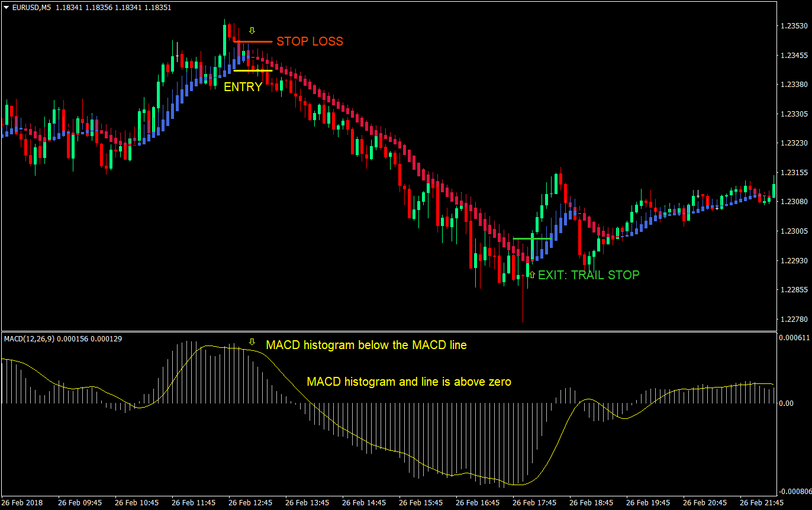Image resolution: width=812 pixels, height=510 pixels.
Task: Click price level 1.23230 on price scale
Action: (x=794, y=143)
